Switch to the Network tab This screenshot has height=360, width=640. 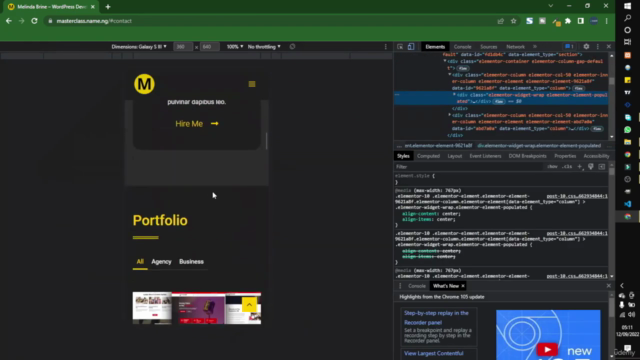point(516,47)
